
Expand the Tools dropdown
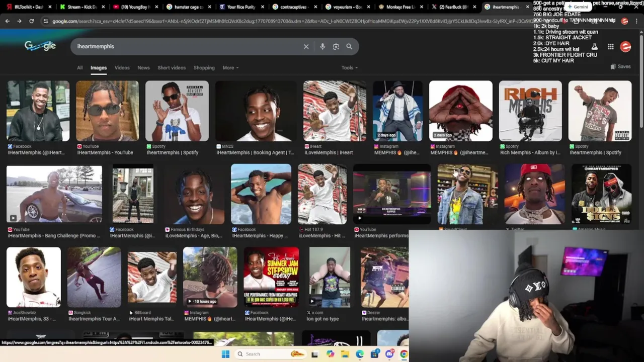[349, 68]
